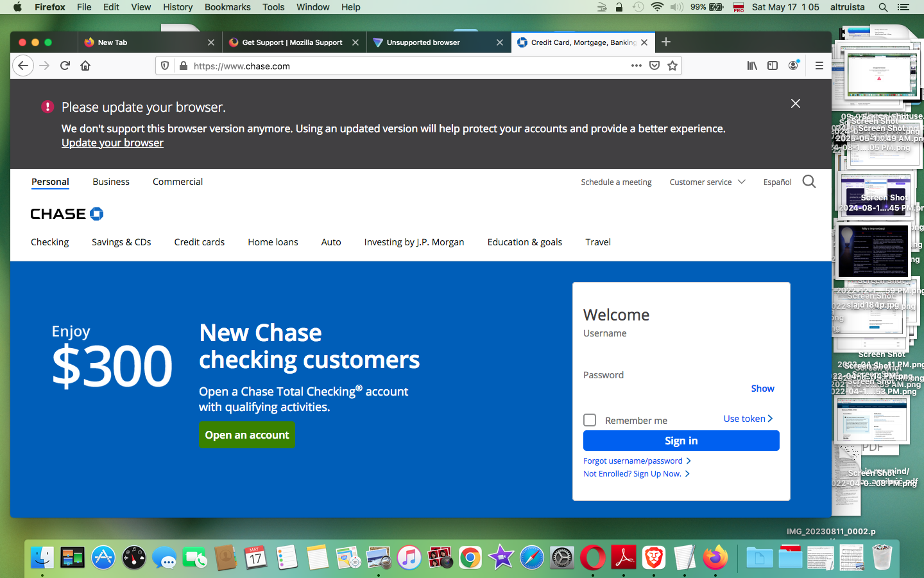Tick the Remember me checkbox

590,420
